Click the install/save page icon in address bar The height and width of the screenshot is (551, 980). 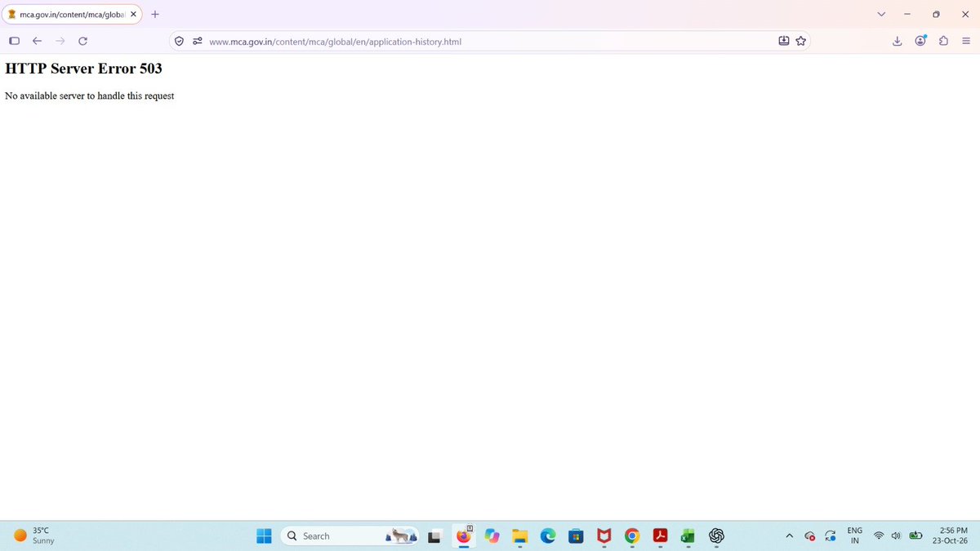784,41
